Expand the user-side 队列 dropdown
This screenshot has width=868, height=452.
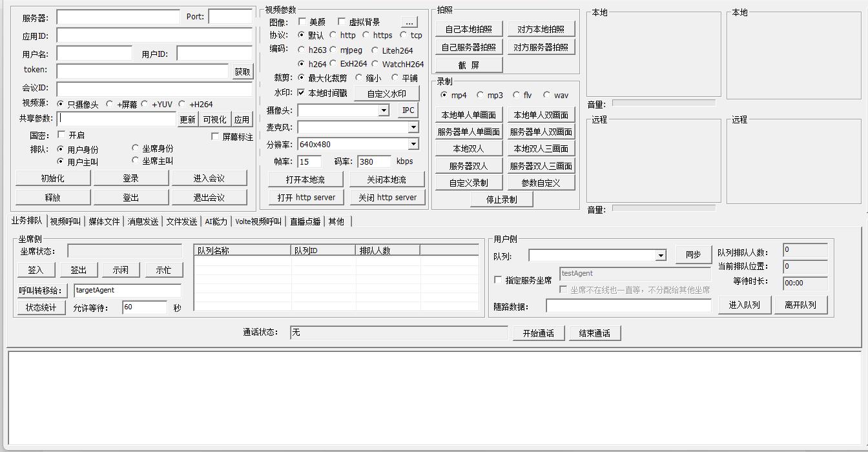[x=661, y=256]
